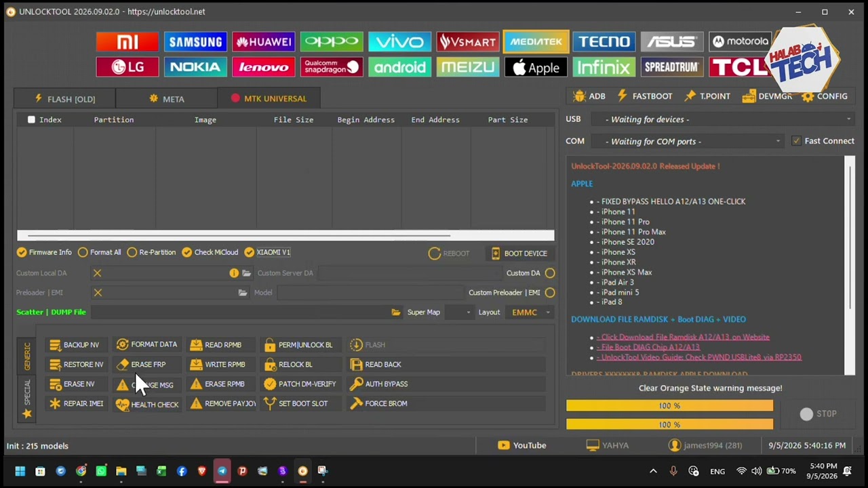Open the Nokia brand section
This screenshot has width=868, height=488.
[x=195, y=67]
